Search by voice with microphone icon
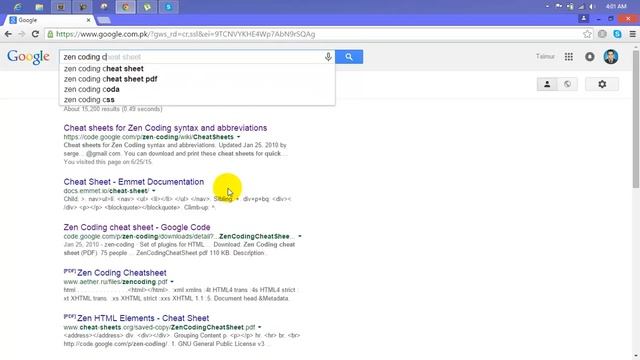The height and width of the screenshot is (360, 640). point(328,57)
